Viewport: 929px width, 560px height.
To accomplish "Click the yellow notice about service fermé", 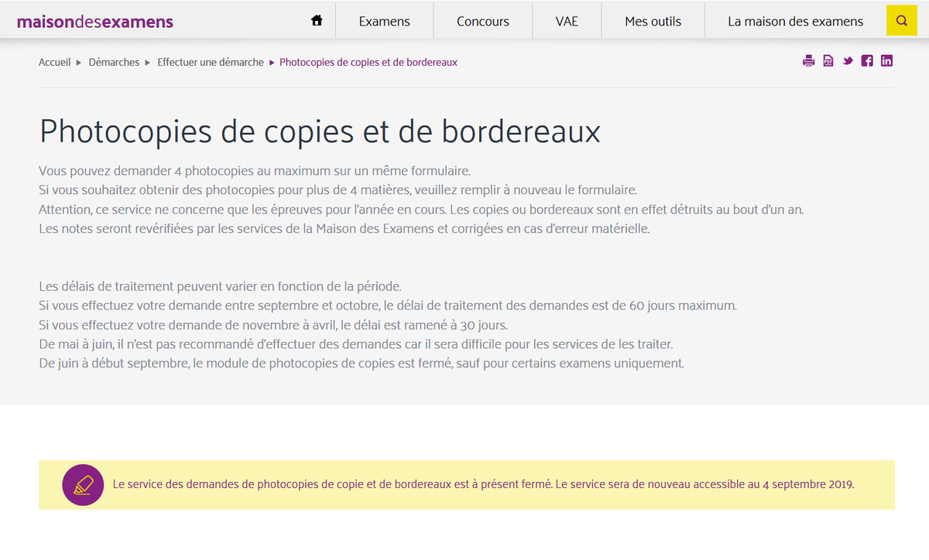I will coord(467,485).
